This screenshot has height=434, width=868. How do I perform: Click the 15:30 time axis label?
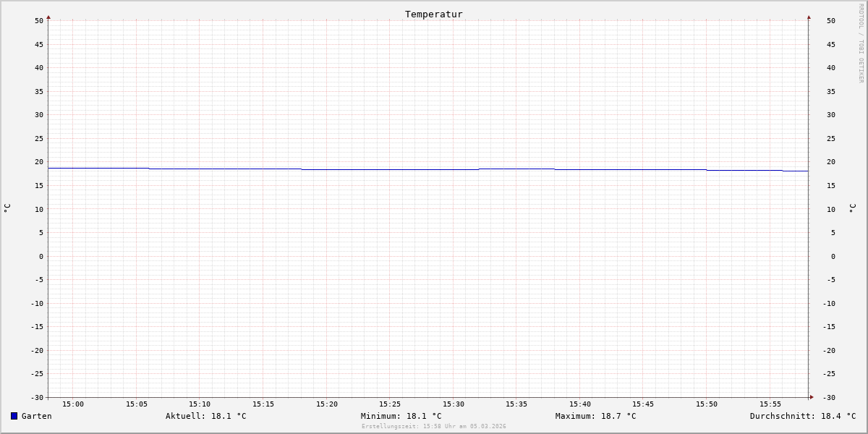pos(454,404)
